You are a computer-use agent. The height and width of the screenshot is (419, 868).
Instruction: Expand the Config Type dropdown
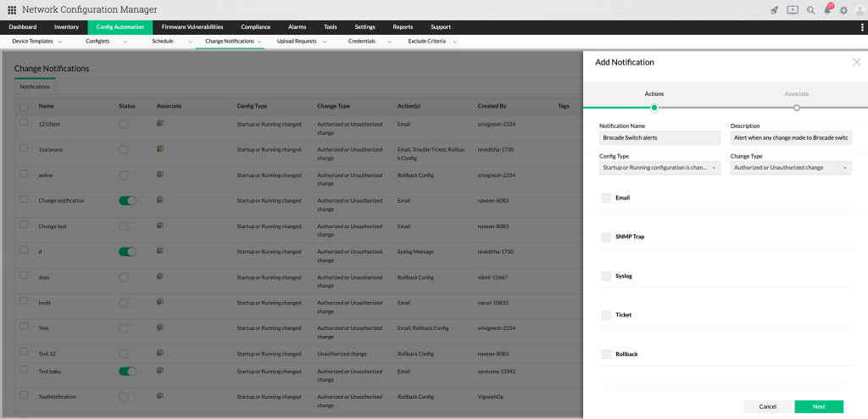pyautogui.click(x=659, y=168)
